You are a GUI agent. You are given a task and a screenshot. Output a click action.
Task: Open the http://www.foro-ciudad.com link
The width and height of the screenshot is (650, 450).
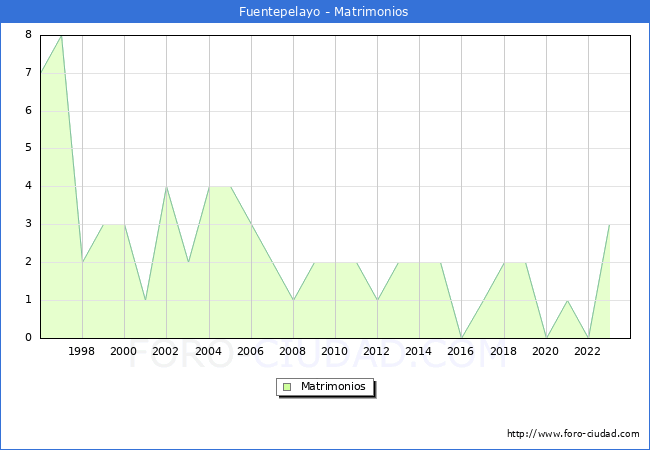573,434
